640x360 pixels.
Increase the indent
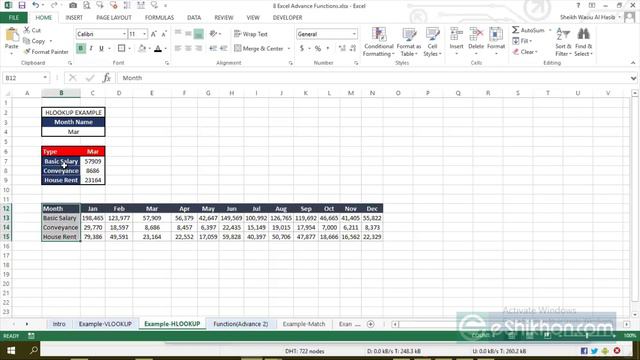[223, 48]
